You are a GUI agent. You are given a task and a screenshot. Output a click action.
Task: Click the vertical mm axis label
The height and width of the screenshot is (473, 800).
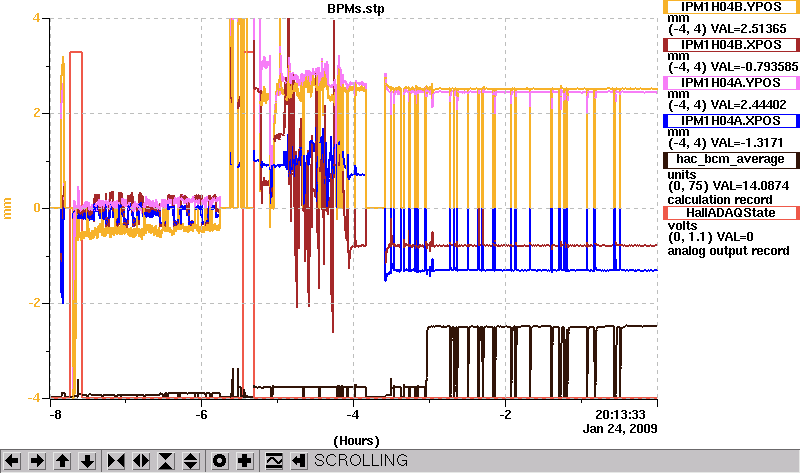7,208
